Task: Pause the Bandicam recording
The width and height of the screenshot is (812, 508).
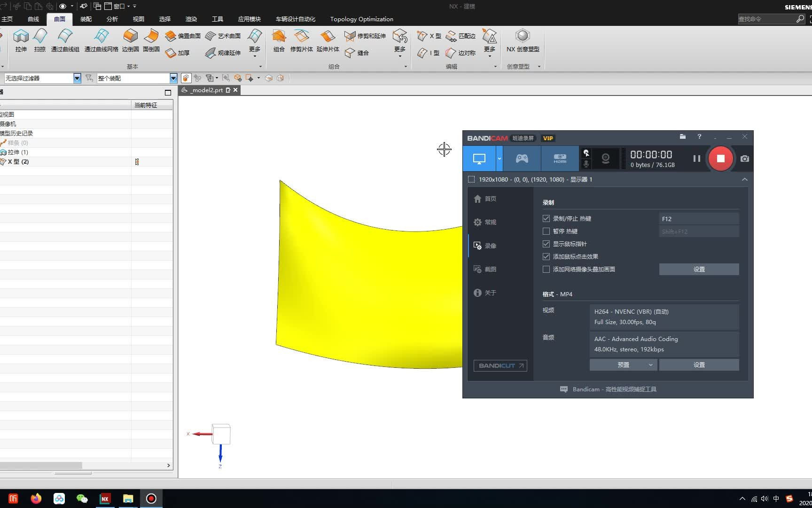Action: click(x=696, y=159)
